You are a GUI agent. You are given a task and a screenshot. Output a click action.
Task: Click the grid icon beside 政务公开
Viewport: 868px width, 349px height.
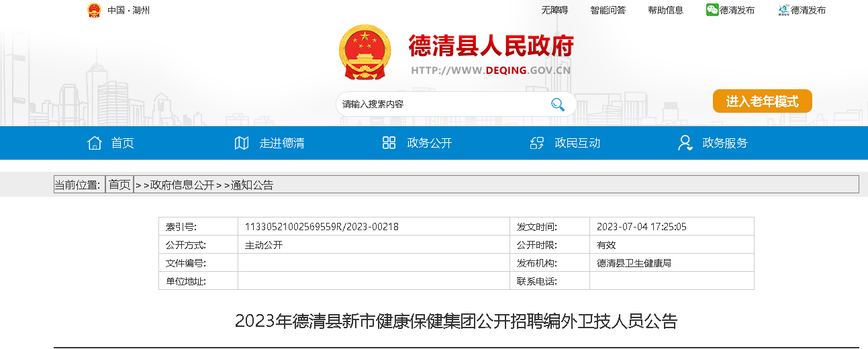pyautogui.click(x=389, y=143)
